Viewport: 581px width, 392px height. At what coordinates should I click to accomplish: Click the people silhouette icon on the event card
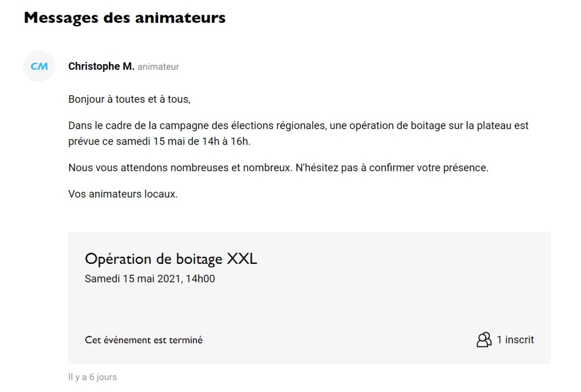coord(483,339)
